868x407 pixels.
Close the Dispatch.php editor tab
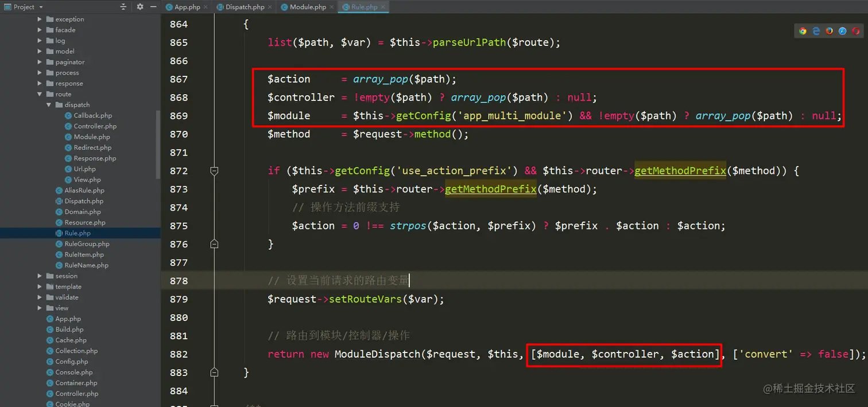270,7
